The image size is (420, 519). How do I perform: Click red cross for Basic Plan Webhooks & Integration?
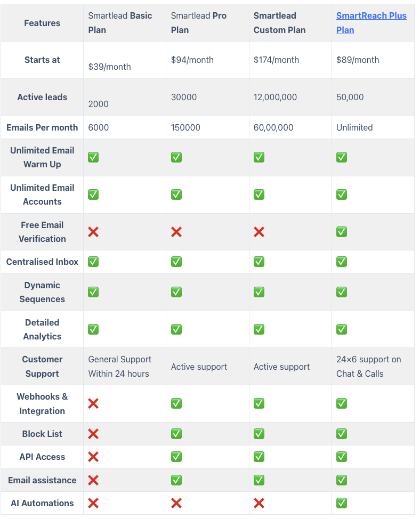93,403
